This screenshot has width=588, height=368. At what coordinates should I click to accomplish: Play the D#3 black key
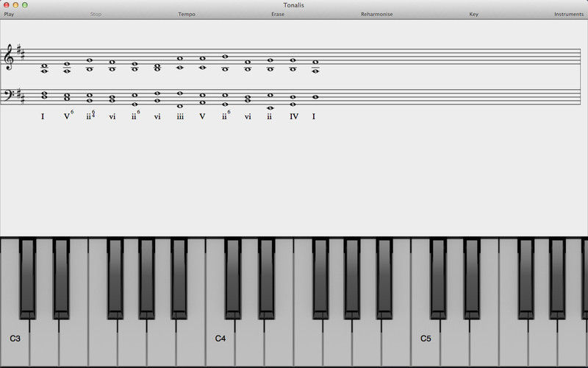click(61, 278)
